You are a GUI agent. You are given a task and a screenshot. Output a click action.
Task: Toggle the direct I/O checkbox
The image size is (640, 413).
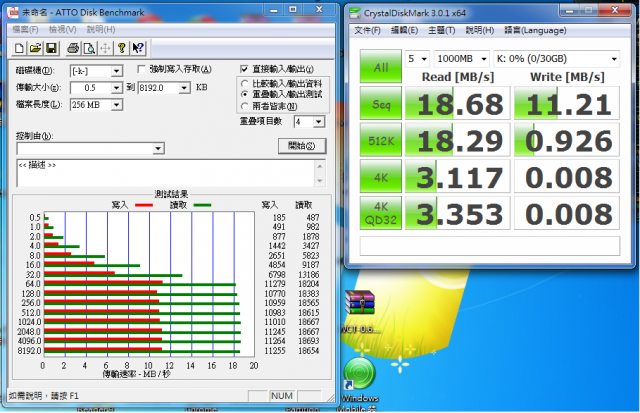(244, 69)
